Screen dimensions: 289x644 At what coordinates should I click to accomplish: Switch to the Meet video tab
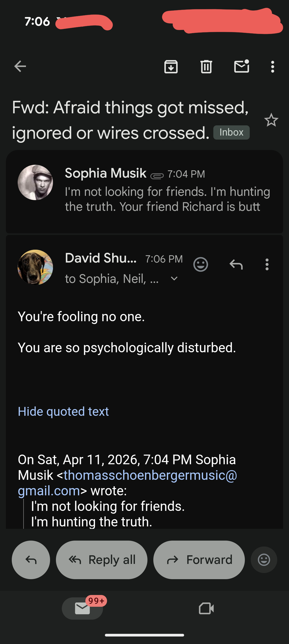click(x=206, y=608)
